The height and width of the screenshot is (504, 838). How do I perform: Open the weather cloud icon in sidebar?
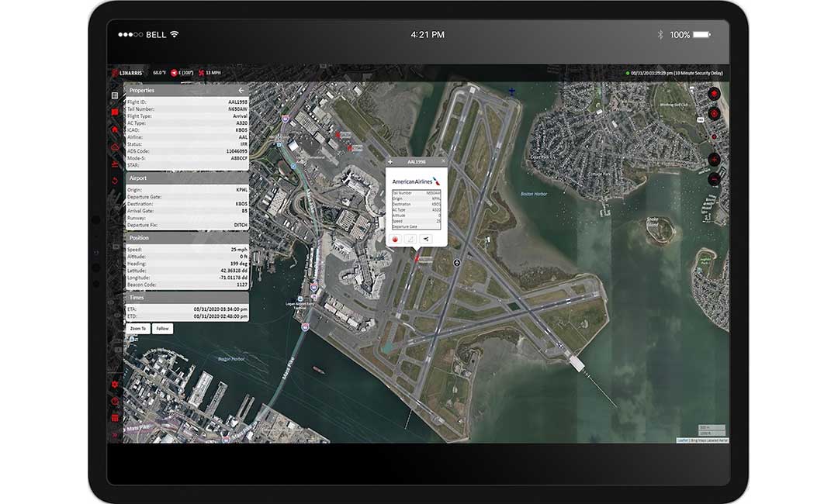coord(114,147)
